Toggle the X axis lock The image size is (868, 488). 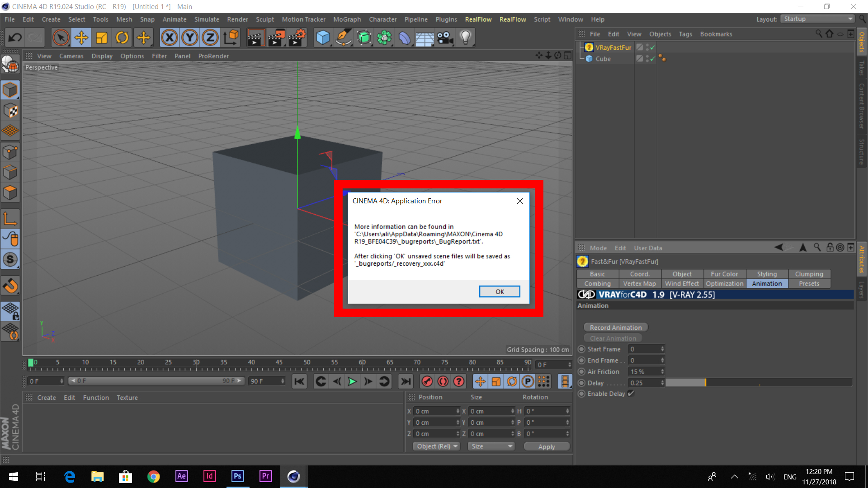coord(170,38)
